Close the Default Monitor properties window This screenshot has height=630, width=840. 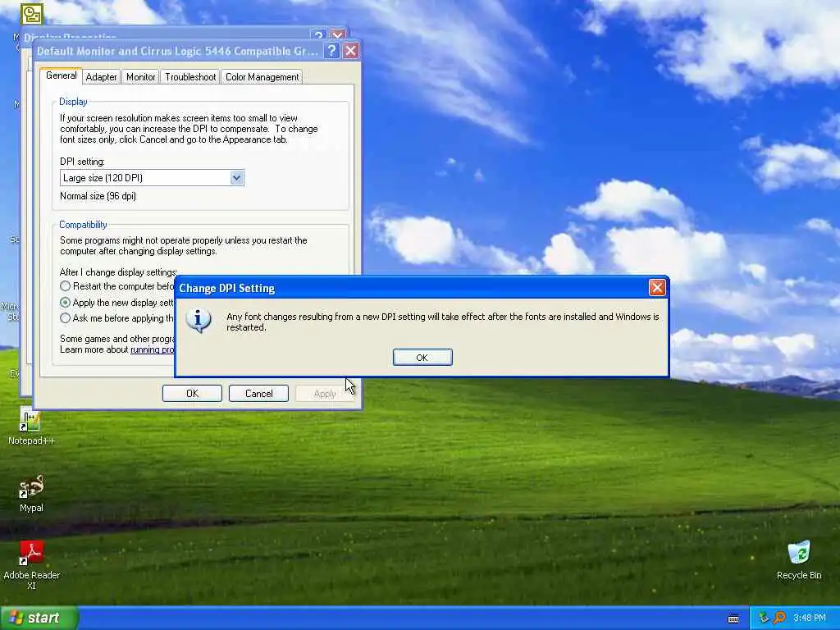[x=351, y=51]
